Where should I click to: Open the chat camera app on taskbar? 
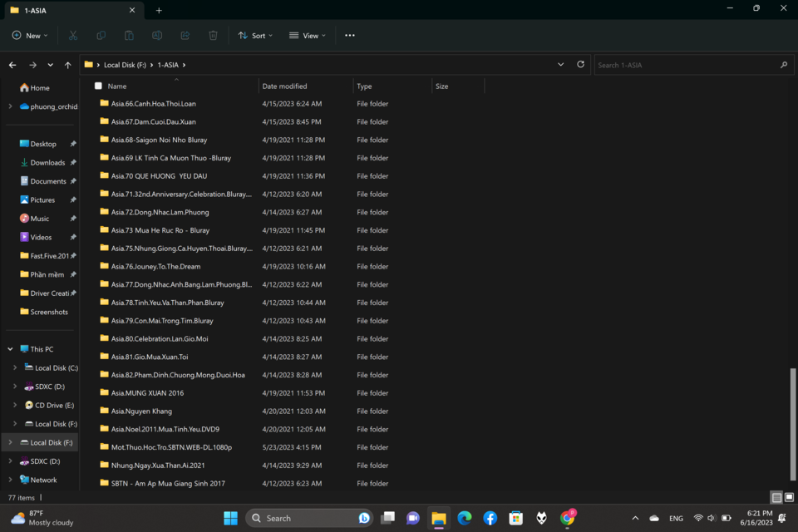pyautogui.click(x=413, y=518)
